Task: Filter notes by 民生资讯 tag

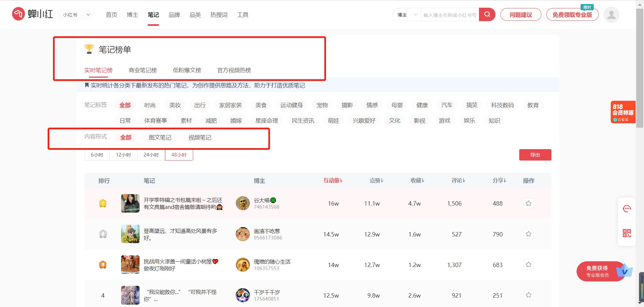Action: click(303, 121)
